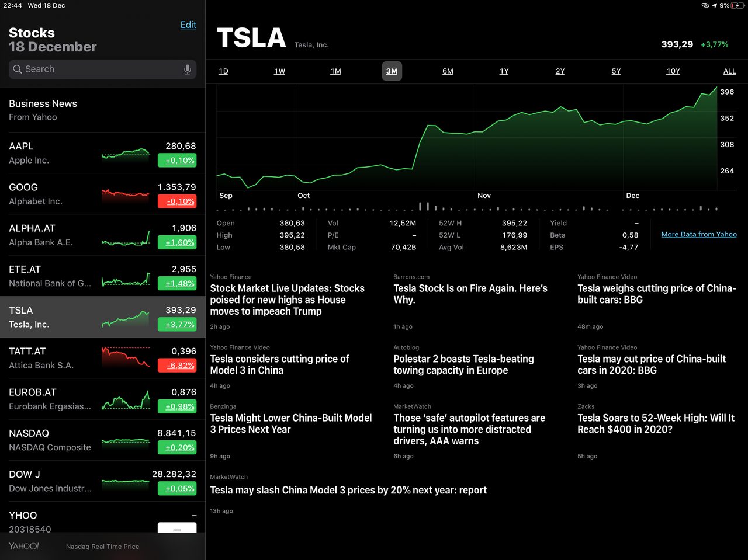Open More Data from Yahoo link
This screenshot has height=560, width=748.
click(x=699, y=234)
